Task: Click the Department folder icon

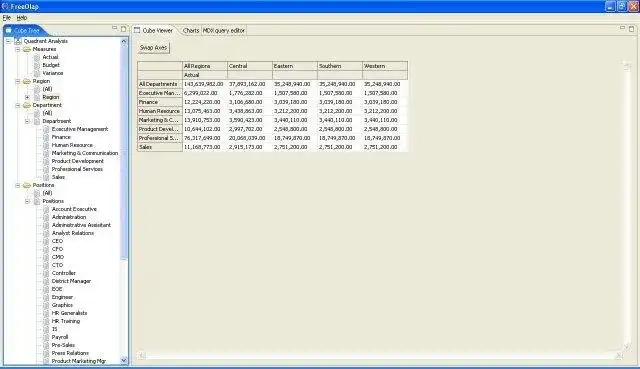Action: [x=27, y=105]
